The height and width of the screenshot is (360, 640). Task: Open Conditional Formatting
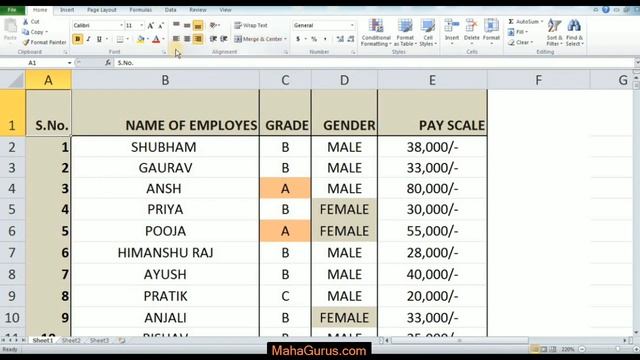pyautogui.click(x=376, y=32)
